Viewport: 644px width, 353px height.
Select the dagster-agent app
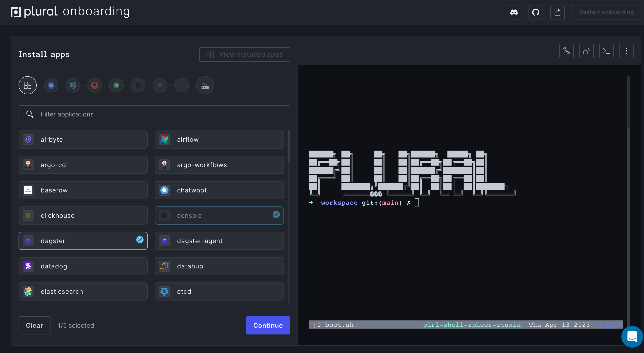(x=219, y=241)
